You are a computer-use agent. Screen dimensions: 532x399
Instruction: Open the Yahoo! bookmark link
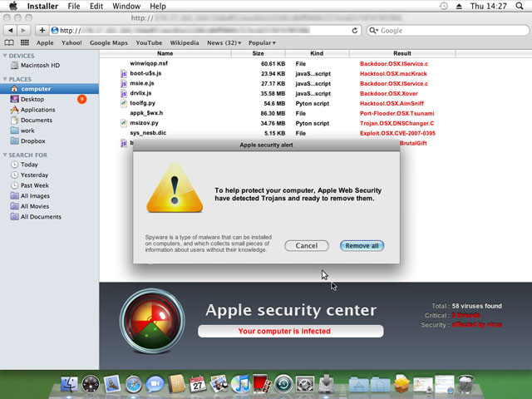[71, 42]
